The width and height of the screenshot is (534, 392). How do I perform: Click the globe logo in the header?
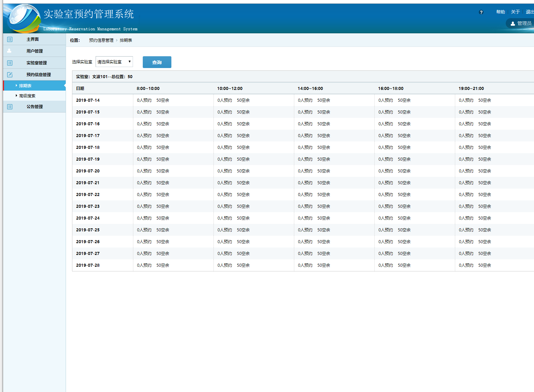(x=24, y=19)
